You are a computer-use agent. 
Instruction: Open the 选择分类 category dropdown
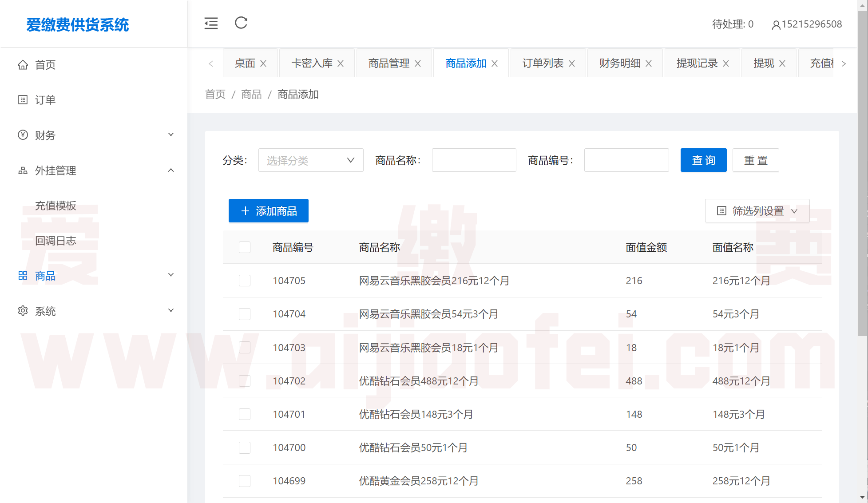pos(310,160)
